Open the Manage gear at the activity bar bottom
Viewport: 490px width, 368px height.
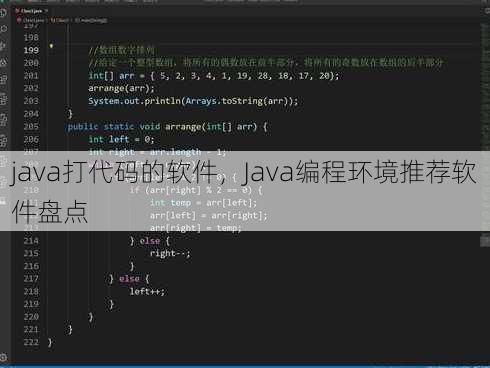tap(4, 358)
